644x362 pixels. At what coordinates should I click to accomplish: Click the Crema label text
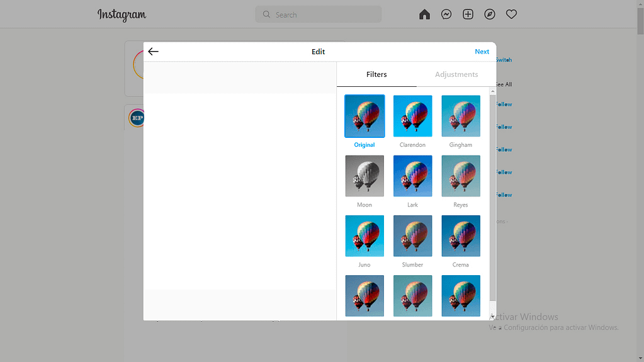click(x=460, y=264)
